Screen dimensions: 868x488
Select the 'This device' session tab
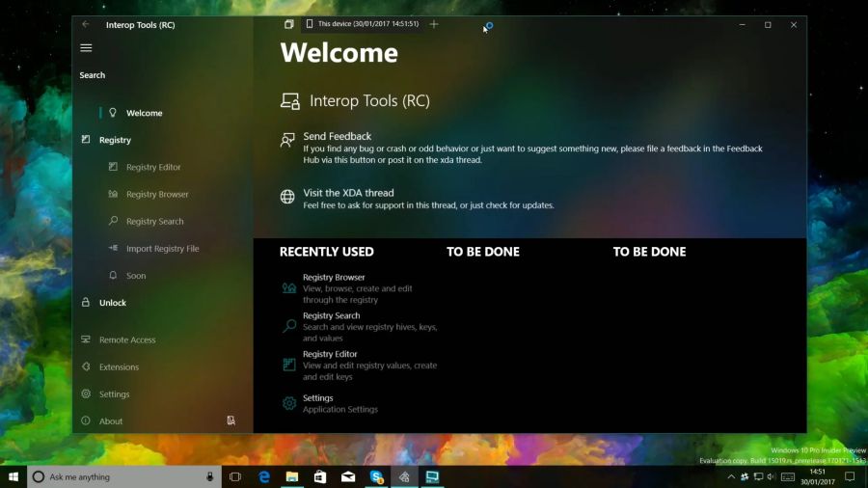click(x=363, y=24)
